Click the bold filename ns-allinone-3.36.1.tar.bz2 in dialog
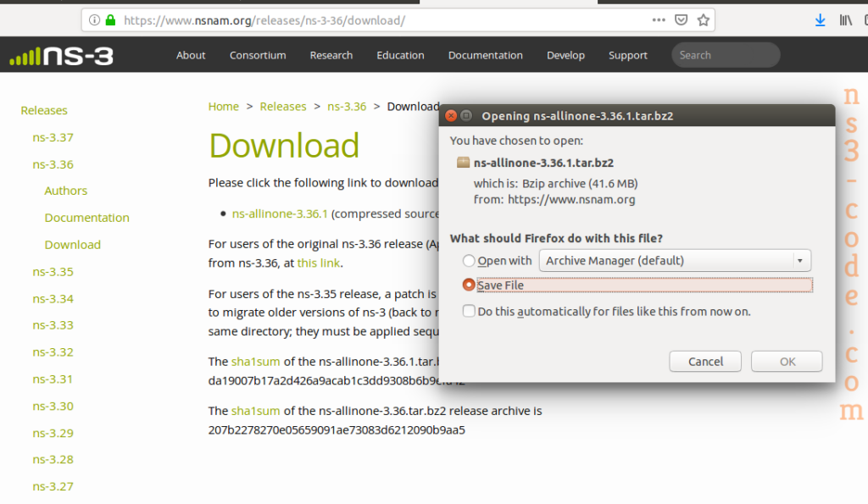The height and width of the screenshot is (504, 868). click(x=543, y=163)
